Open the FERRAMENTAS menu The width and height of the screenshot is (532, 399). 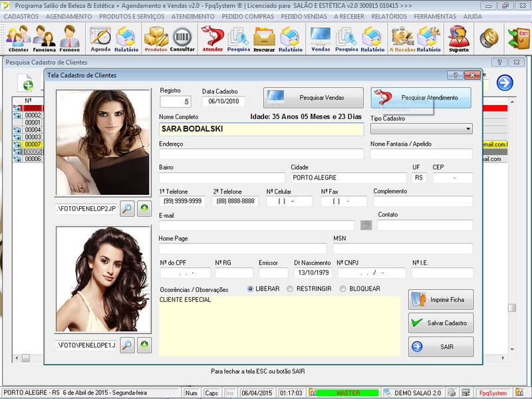435,16
